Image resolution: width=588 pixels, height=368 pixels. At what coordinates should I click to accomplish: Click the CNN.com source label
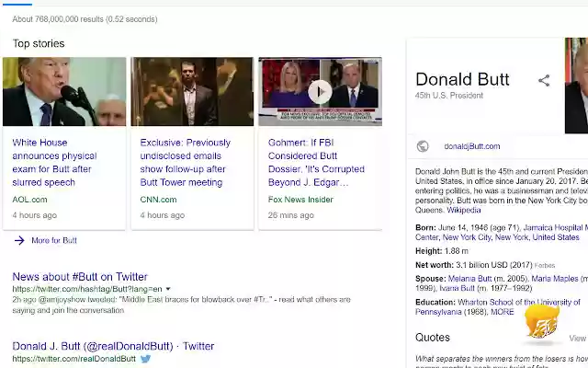158,200
